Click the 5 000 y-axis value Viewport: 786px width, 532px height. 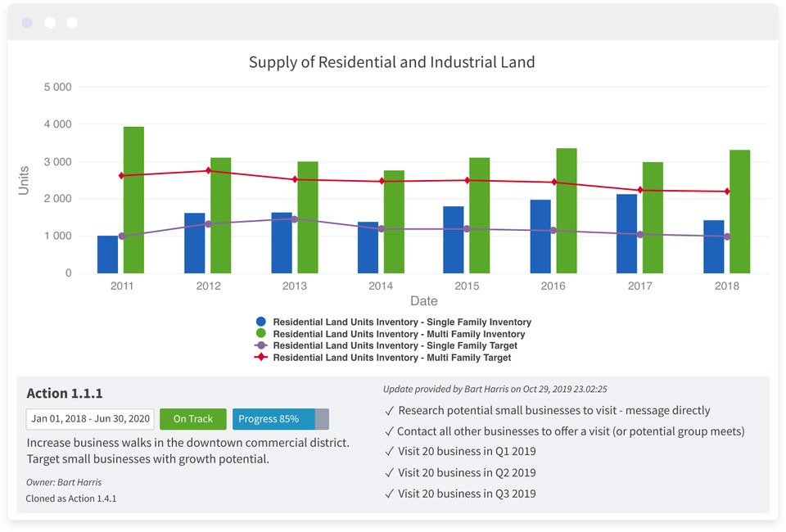[x=57, y=87]
